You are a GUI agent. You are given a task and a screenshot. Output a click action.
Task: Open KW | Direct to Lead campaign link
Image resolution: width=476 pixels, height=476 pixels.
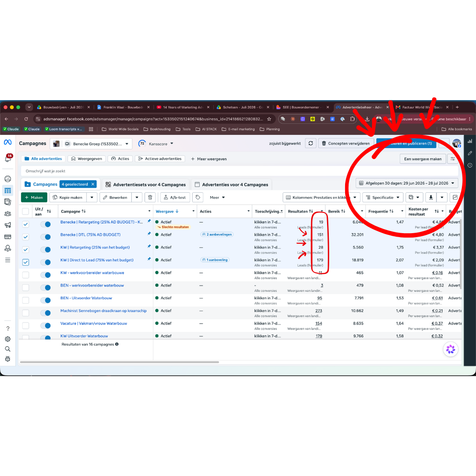tap(97, 260)
